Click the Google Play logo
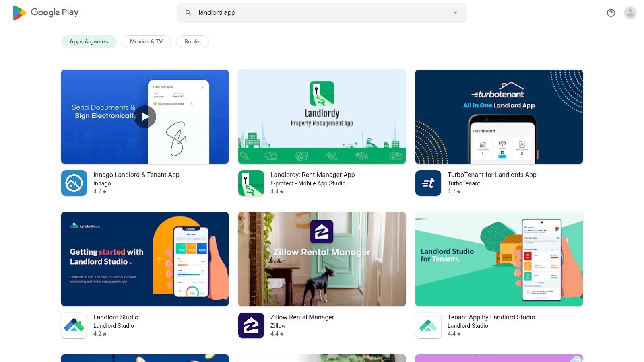Viewport: 644px width, 362px height. 45,12
